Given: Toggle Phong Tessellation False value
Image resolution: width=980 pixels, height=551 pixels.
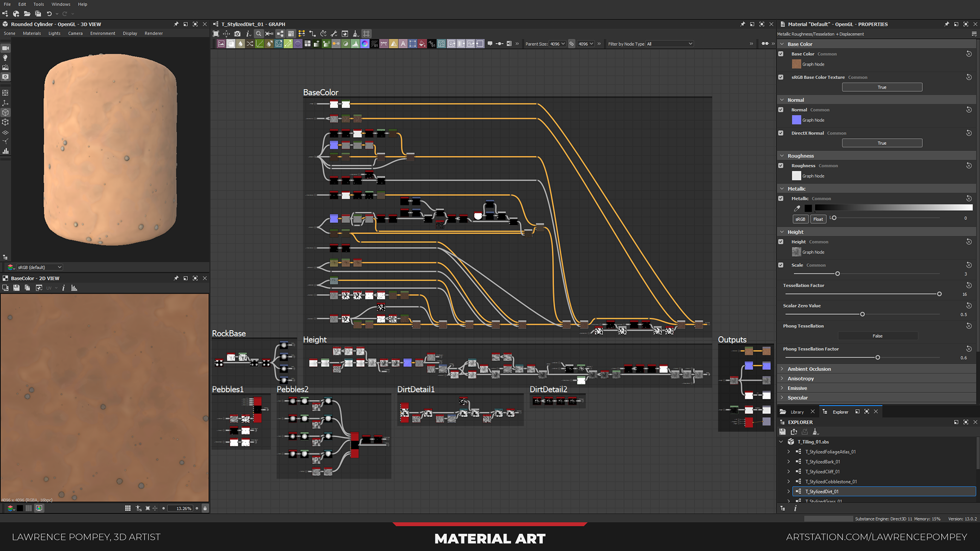Looking at the screenshot, I should click(x=877, y=336).
